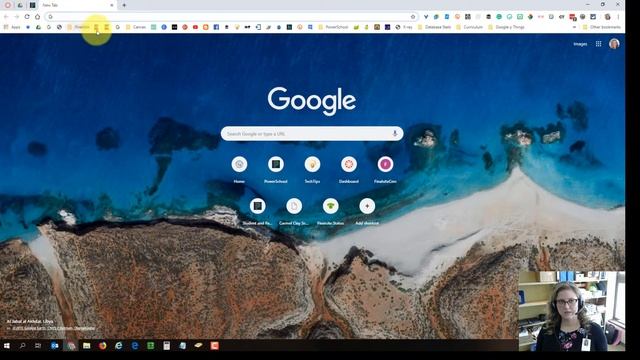The image size is (640, 360).
Task: Open the TechTips shortcut tile
Action: pyautogui.click(x=312, y=169)
